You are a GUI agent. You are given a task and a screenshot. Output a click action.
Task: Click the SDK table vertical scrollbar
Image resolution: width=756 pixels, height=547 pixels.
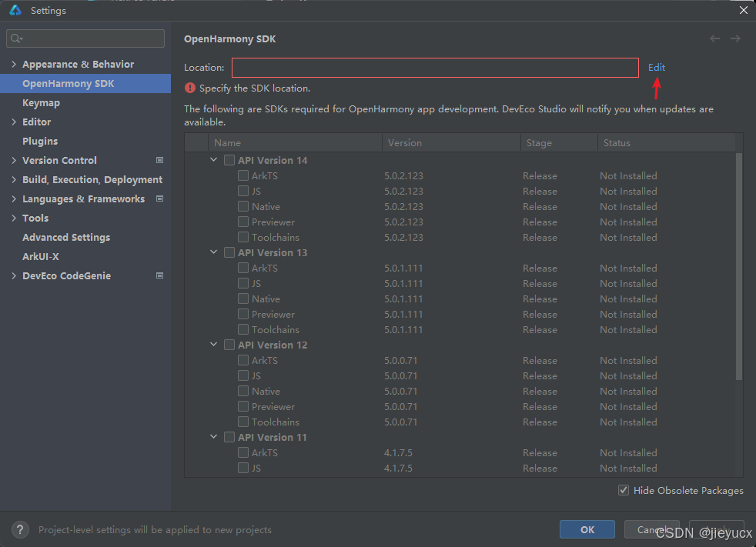[x=739, y=266]
